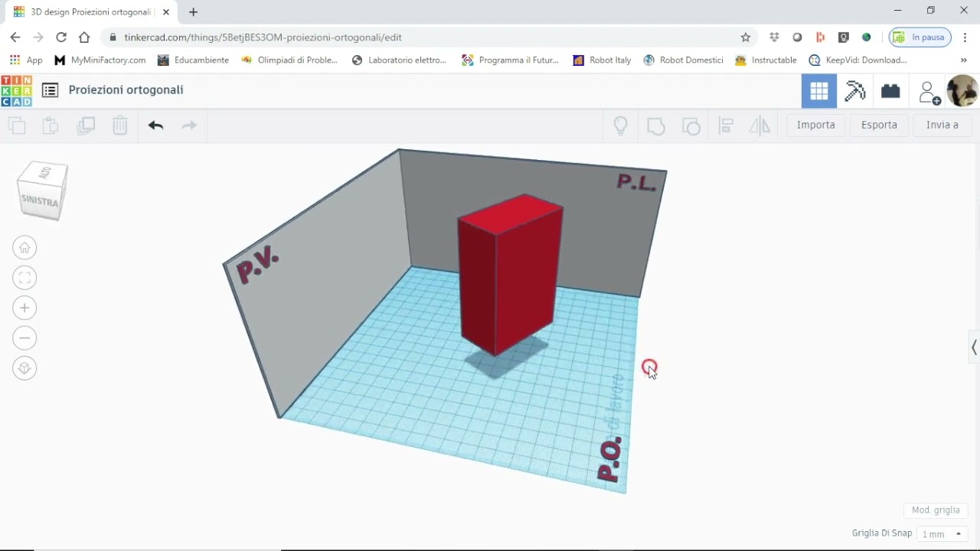Expand the hidden bookmarks chevron

coord(963,60)
